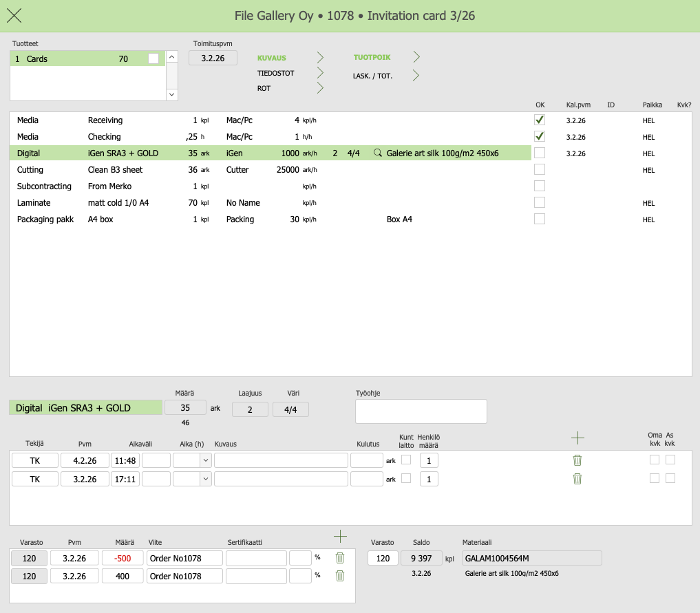700x613 pixels.
Task: Expand the KUVAUS section arrow
Action: 319,57
